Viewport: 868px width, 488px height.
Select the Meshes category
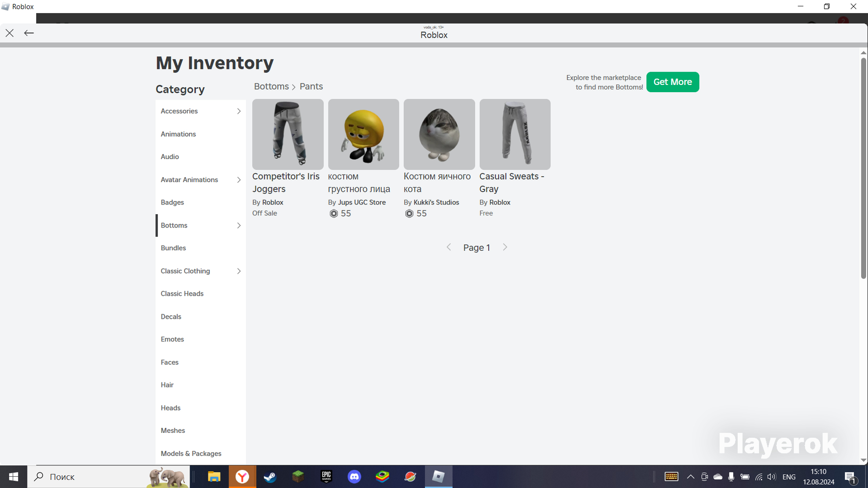201,430
